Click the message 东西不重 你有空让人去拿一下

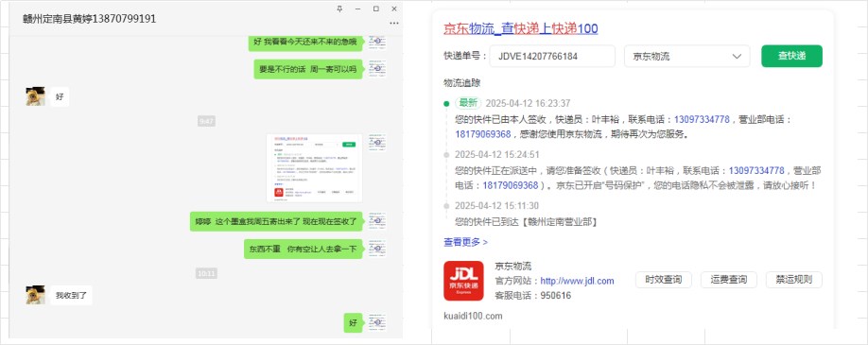tap(303, 250)
